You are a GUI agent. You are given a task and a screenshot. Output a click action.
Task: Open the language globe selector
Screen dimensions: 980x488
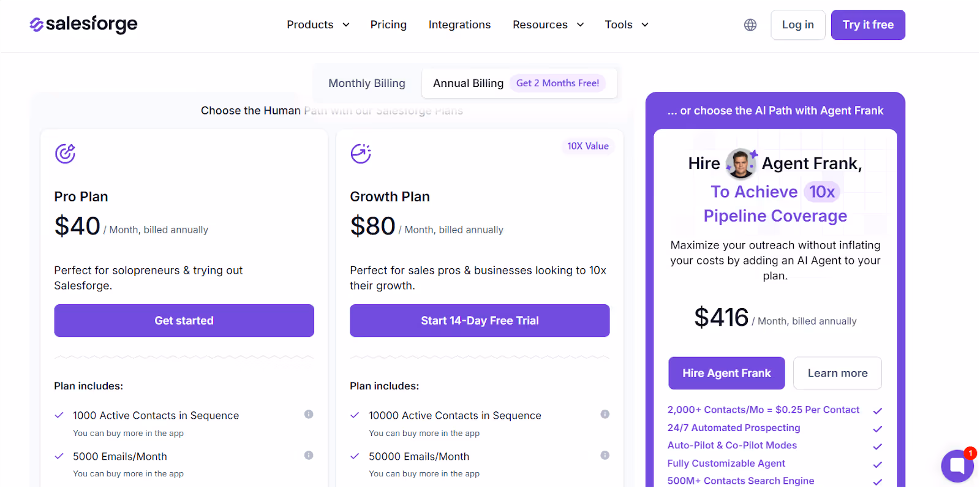tap(750, 25)
